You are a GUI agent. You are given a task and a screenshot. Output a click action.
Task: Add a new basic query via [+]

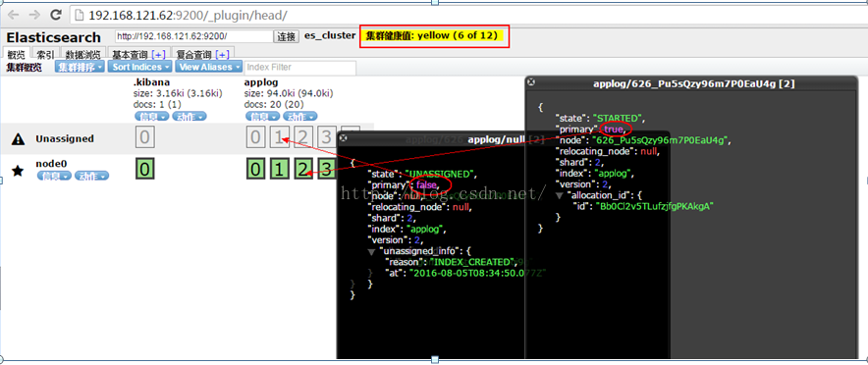(x=158, y=55)
